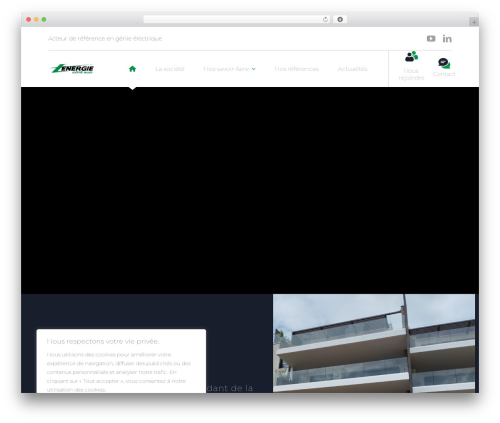Open La société menu item
This screenshot has height=423, width=500.
pos(170,69)
